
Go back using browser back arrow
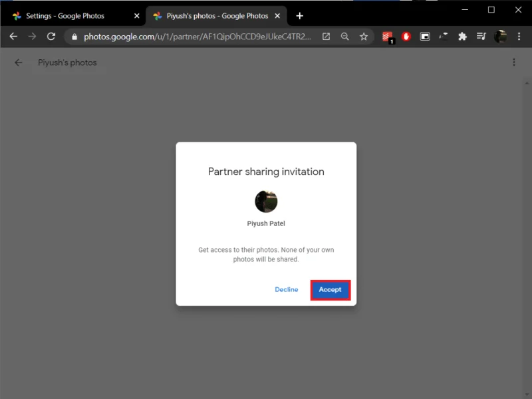[x=13, y=37]
